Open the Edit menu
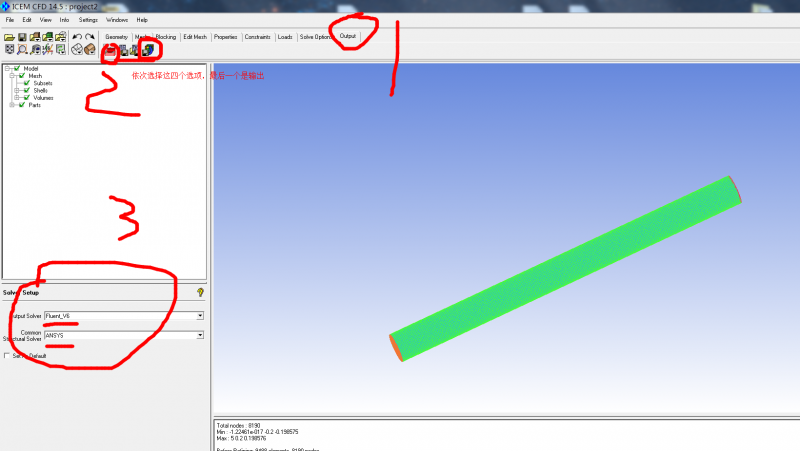 coord(27,20)
